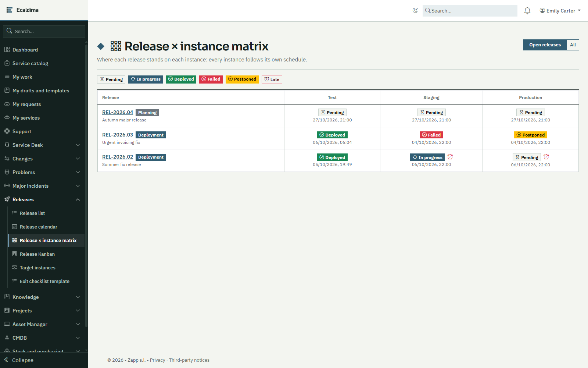This screenshot has height=368, width=588.
Task: Open Third-party notices link
Action: [189, 360]
